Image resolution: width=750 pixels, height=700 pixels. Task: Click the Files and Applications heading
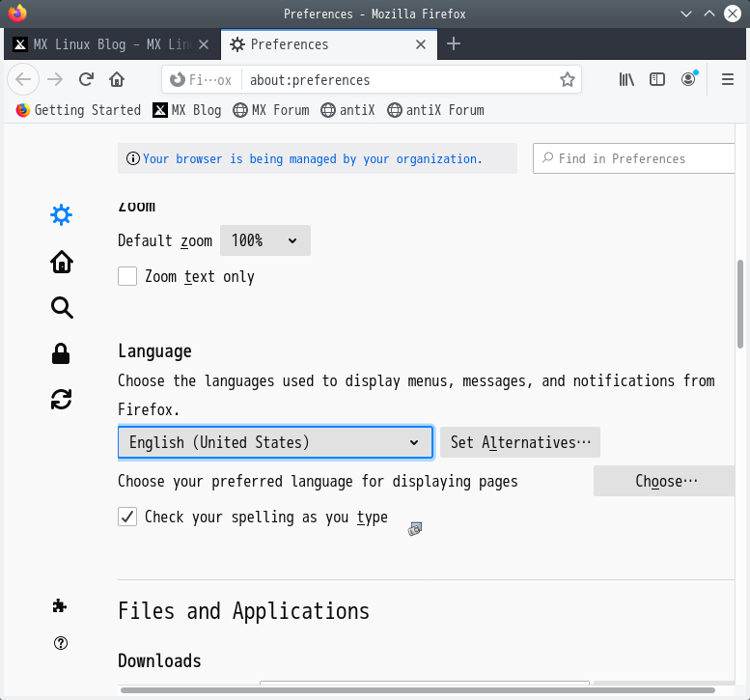tap(244, 610)
